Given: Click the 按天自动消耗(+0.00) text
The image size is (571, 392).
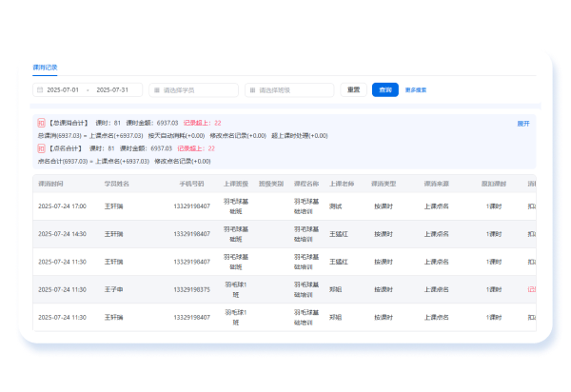Looking at the screenshot, I should [x=176, y=136].
